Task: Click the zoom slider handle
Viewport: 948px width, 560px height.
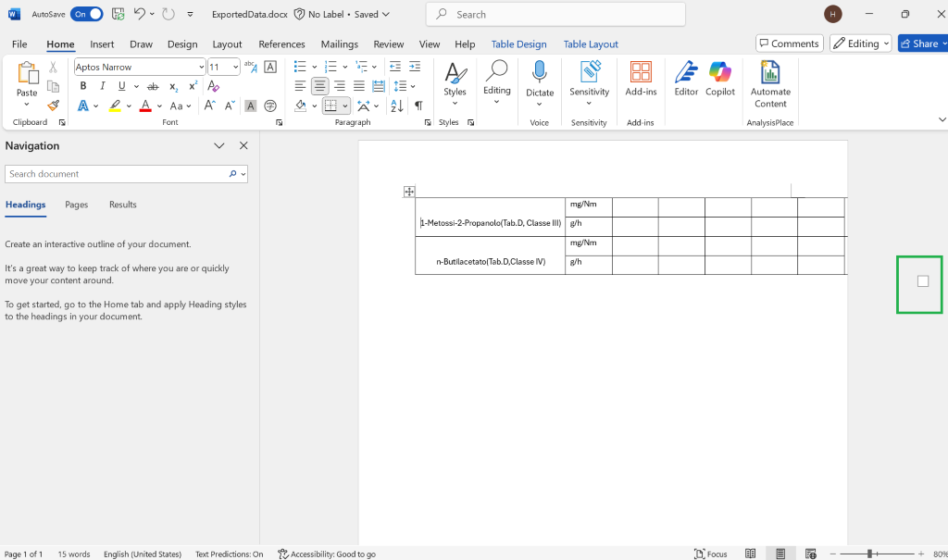Action: (x=869, y=554)
